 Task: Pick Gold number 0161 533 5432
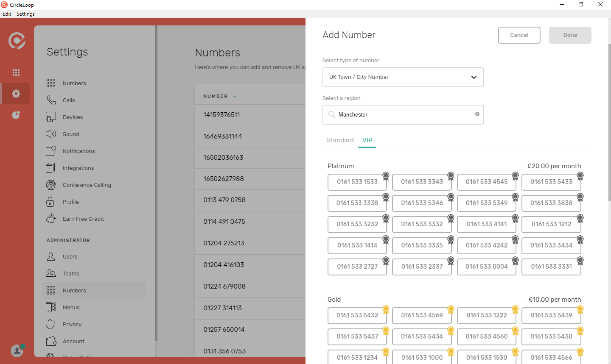pos(357,315)
